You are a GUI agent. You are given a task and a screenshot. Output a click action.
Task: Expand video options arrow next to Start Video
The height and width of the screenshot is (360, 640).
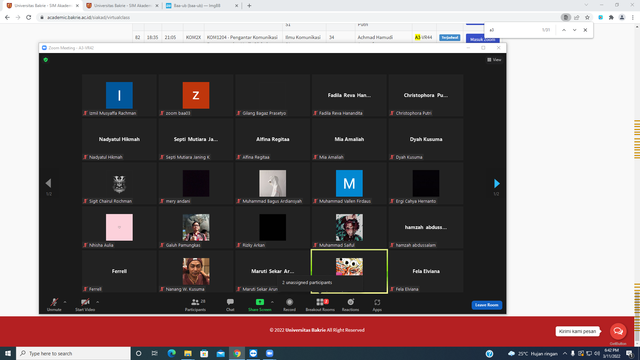[98, 302]
